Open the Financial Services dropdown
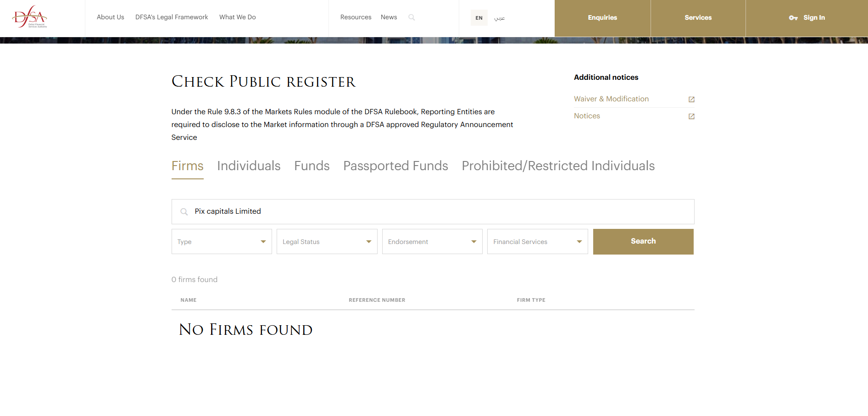 coord(538,242)
